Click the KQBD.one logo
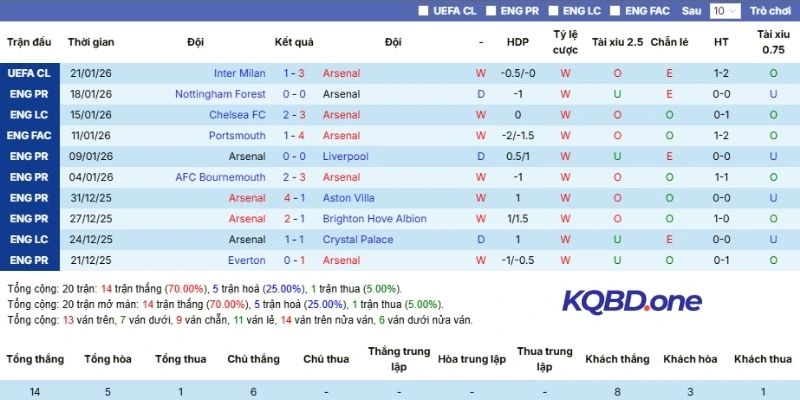Viewport: 800px width, 400px height. point(631,300)
